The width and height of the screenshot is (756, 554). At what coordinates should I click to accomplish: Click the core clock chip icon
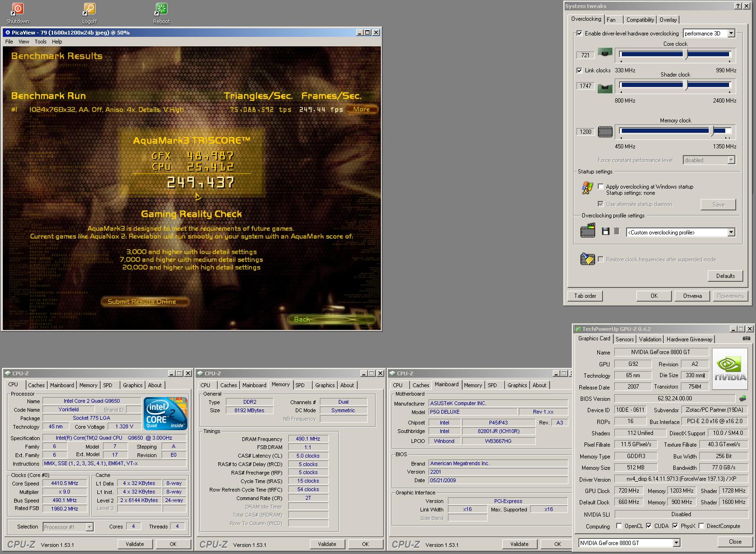pyautogui.click(x=605, y=52)
